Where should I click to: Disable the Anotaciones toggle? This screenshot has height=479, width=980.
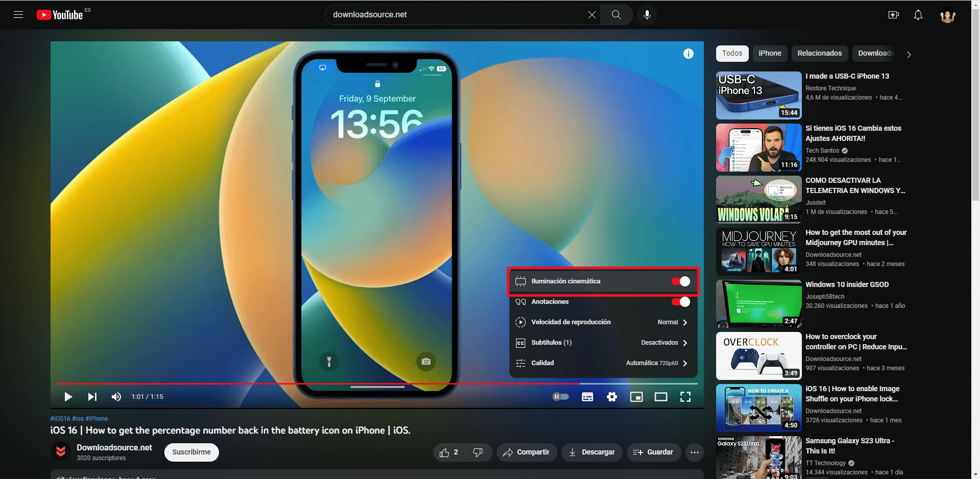681,302
